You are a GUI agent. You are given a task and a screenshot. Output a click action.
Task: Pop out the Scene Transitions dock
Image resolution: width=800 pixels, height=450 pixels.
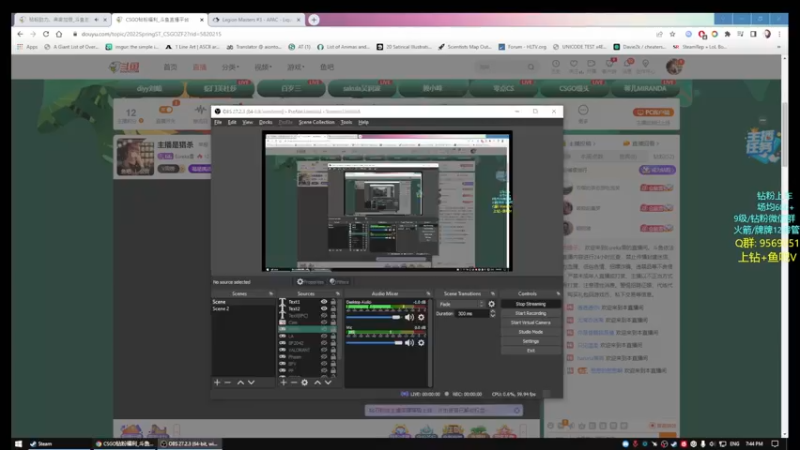[x=492, y=294]
